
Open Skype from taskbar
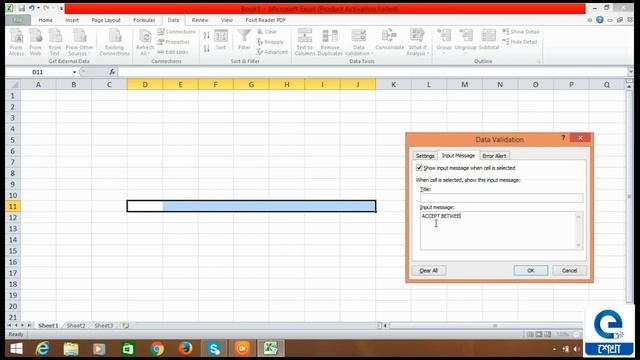(214, 349)
